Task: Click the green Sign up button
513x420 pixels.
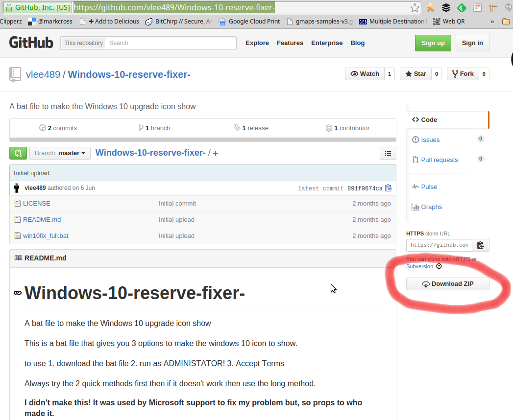Action: [433, 43]
